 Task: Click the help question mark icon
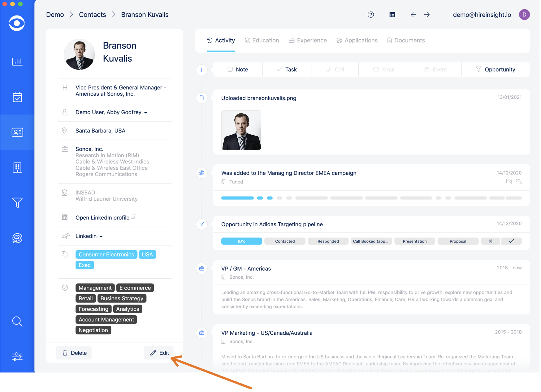[x=371, y=15]
